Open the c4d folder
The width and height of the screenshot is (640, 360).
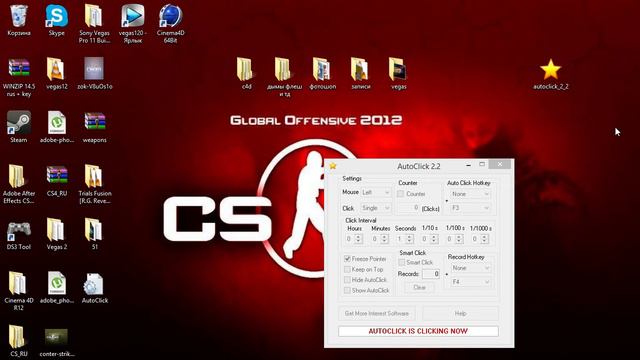click(246, 74)
